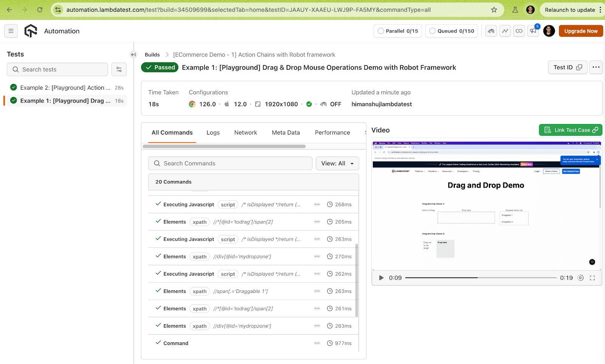
Task: Open the three-dot menu beside Test ID
Action: [x=596, y=67]
